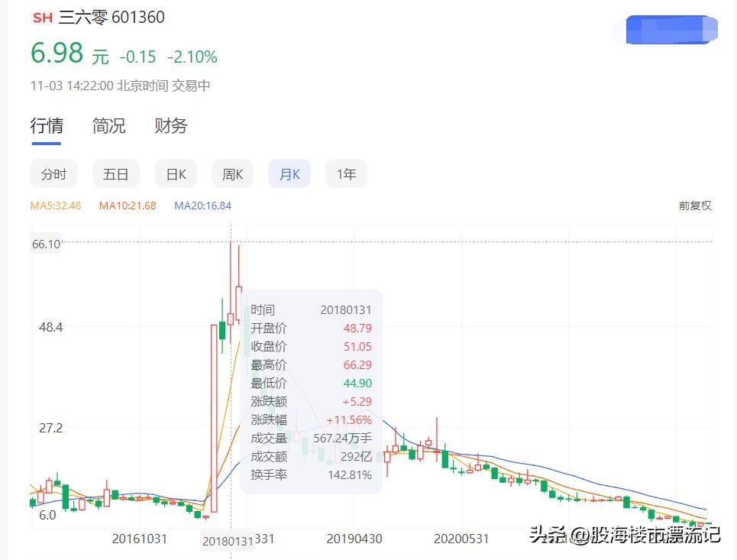Click the blue button in top right corner
The height and width of the screenshot is (560, 737).
point(671,29)
